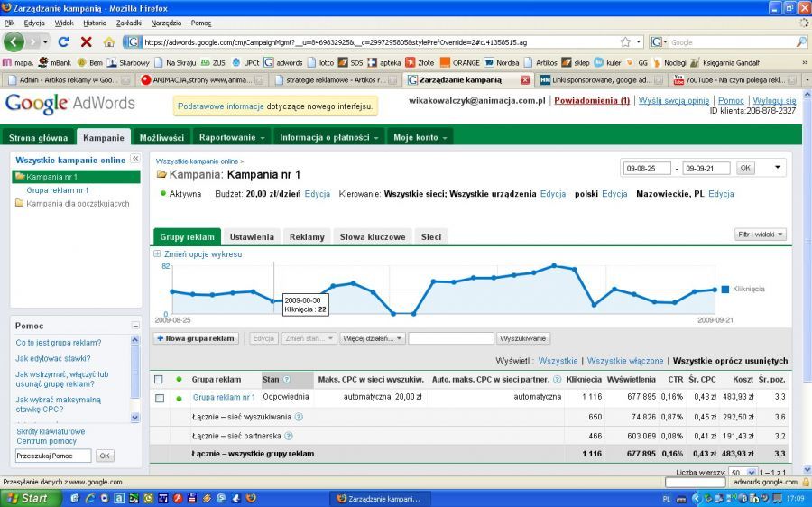
Task: Open the back-history dropdown arrow
Action: point(46,41)
